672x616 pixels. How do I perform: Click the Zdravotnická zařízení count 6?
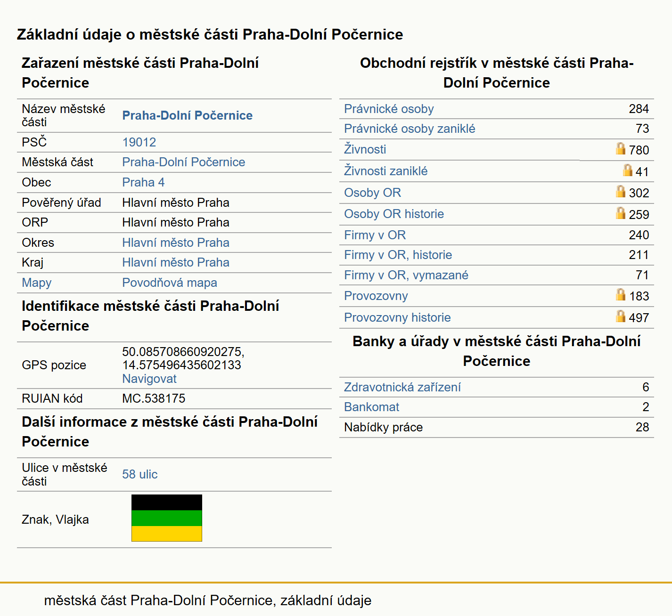click(646, 387)
